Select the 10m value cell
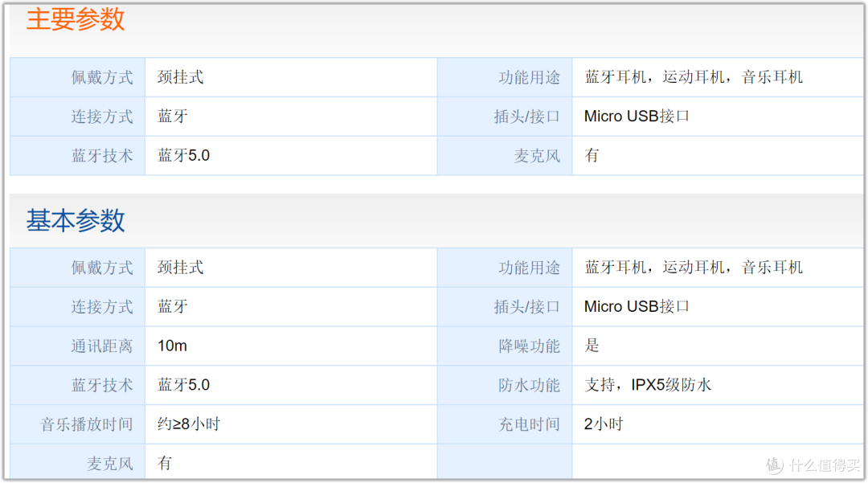This screenshot has height=483, width=868. click(291, 346)
